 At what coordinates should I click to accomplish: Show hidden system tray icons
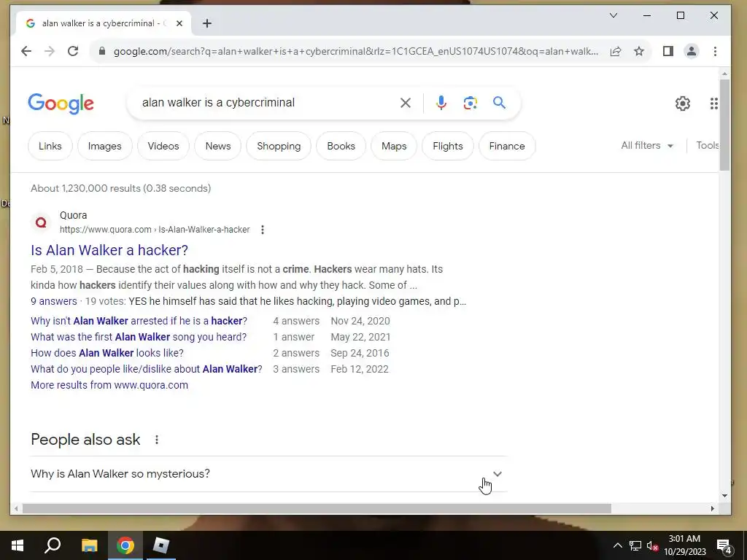tap(617, 545)
